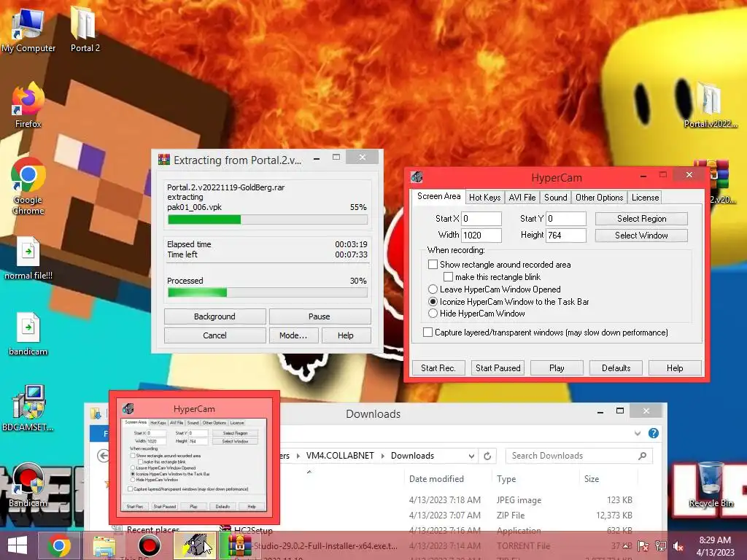Send extraction to Background
747x560 pixels.
(215, 316)
